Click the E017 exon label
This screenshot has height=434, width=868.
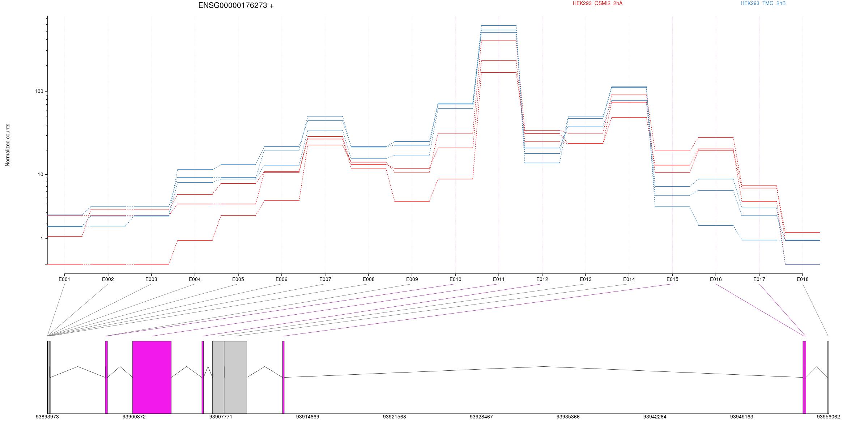click(759, 279)
